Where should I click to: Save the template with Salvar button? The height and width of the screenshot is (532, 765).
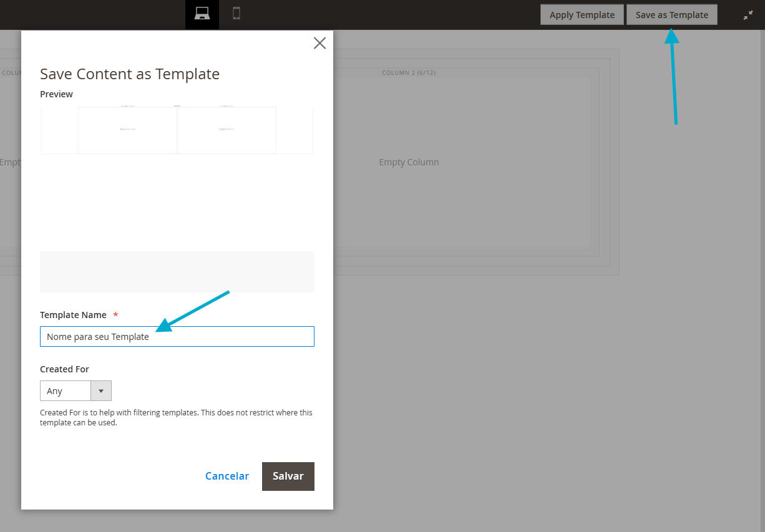(x=288, y=476)
